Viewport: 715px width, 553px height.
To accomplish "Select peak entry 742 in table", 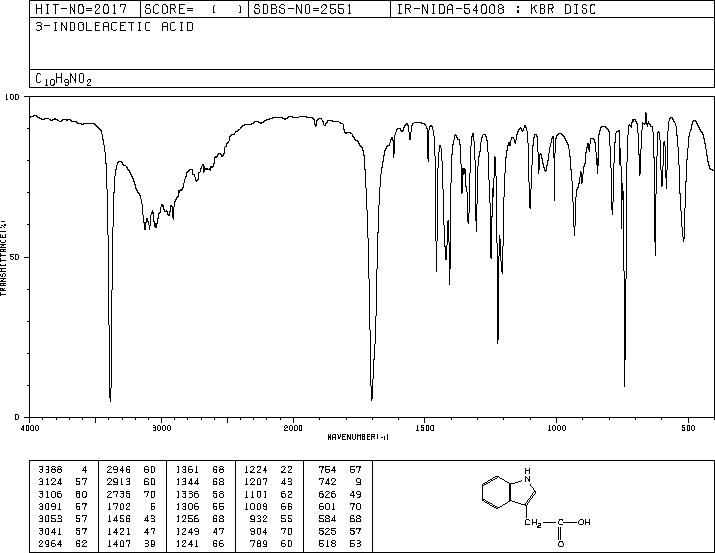I will [340, 482].
